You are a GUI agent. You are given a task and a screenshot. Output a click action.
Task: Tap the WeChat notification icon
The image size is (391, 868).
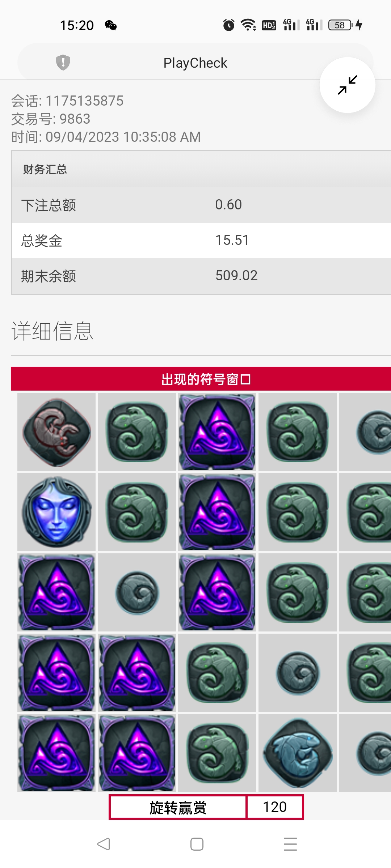click(x=111, y=25)
